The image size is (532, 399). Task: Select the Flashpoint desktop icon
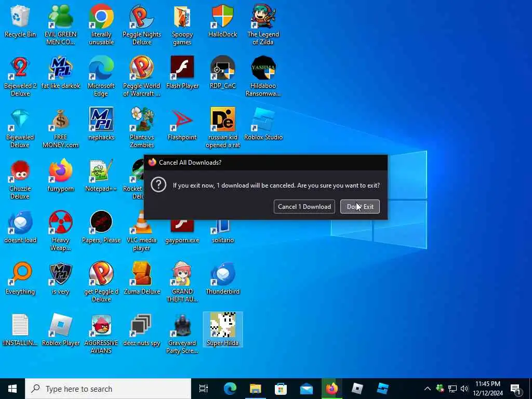(x=182, y=125)
